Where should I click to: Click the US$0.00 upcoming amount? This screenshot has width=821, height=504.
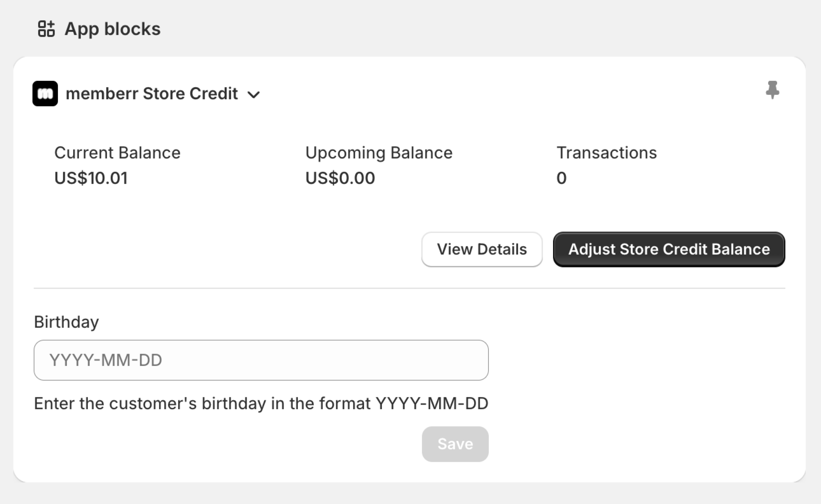tap(340, 178)
